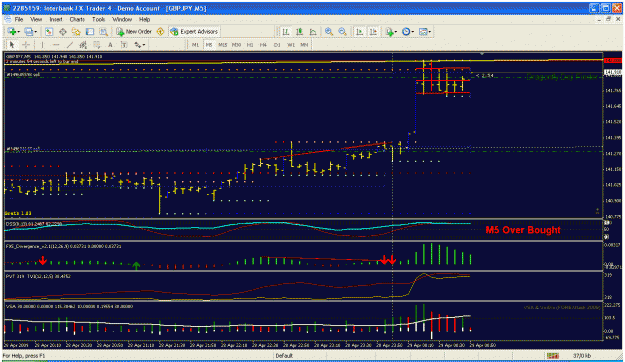Open the Tools menu
Screen dimensions: 625x362
click(98, 19)
